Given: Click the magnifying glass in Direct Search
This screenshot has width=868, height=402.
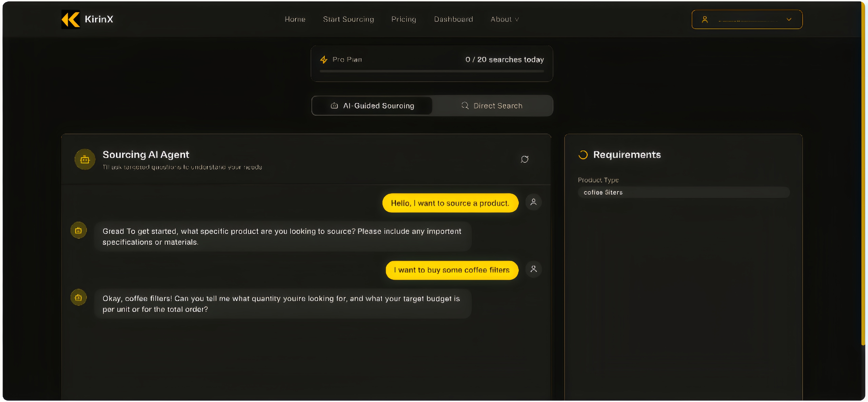Looking at the screenshot, I should (x=465, y=105).
